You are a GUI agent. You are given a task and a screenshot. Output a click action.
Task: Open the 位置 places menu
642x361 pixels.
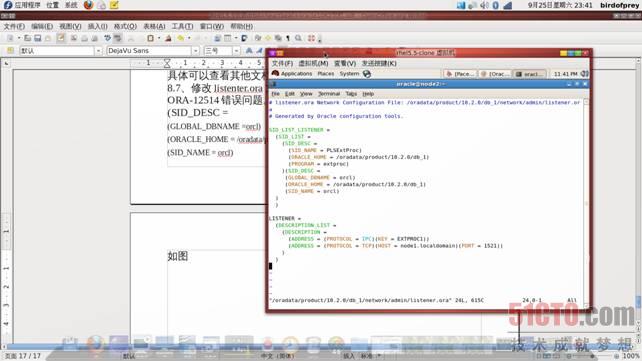pyautogui.click(x=52, y=5)
